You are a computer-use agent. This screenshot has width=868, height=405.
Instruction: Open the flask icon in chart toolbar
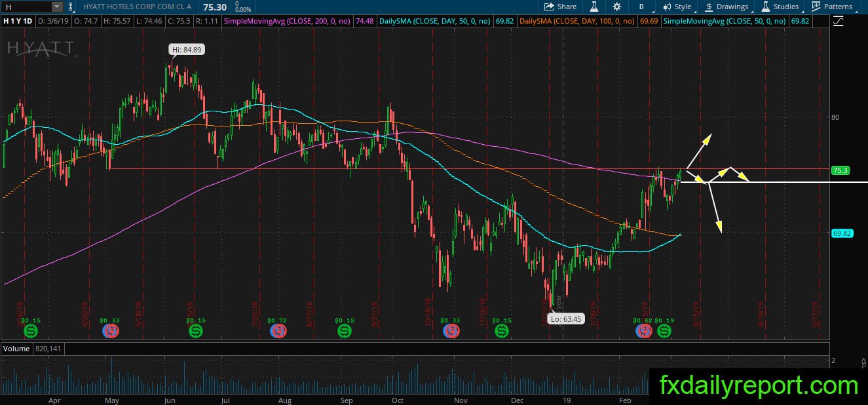(594, 7)
